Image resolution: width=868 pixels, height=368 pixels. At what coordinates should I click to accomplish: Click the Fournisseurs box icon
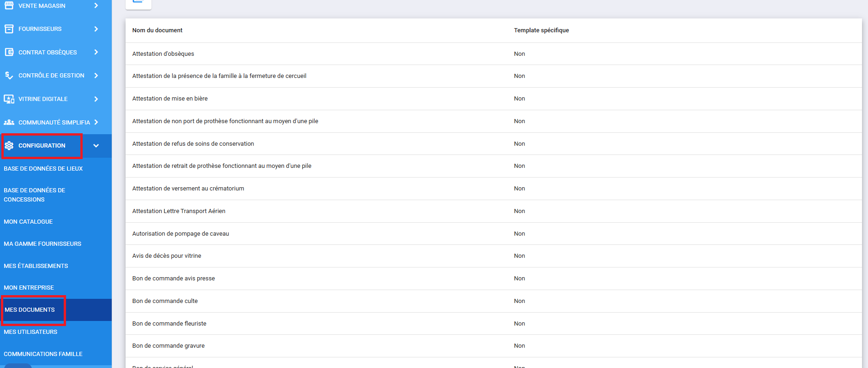coord(9,29)
